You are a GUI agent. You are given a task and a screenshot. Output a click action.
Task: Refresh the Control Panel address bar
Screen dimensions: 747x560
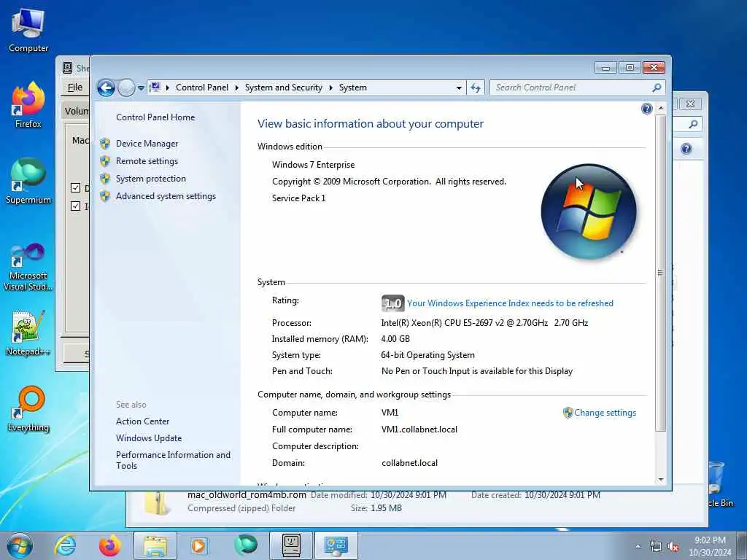tap(476, 87)
